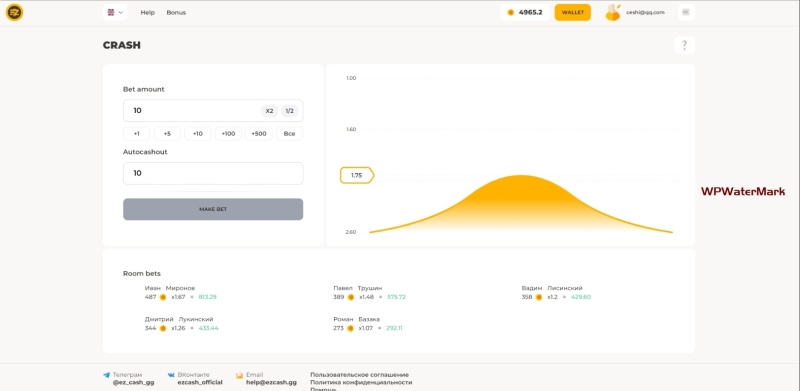800x391 pixels.
Task: Click the winnings value 813.29
Action: pyautogui.click(x=208, y=297)
